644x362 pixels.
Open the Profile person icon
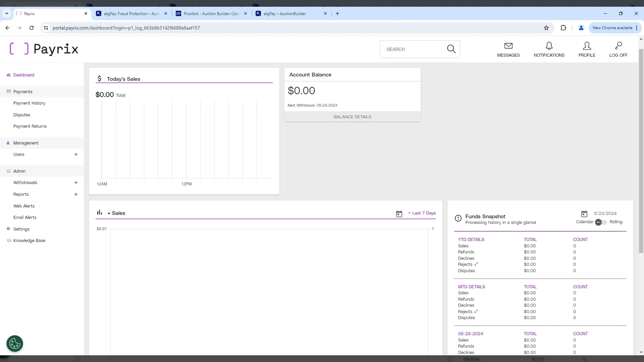(587, 46)
